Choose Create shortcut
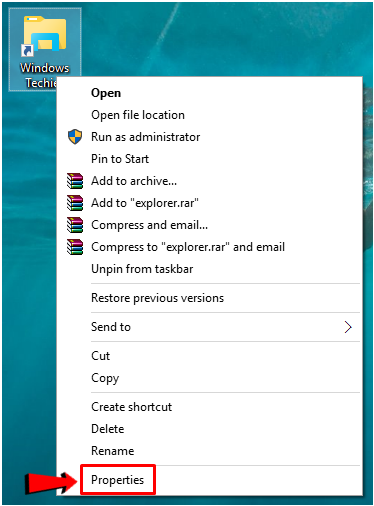374x506 pixels. pos(209,407)
